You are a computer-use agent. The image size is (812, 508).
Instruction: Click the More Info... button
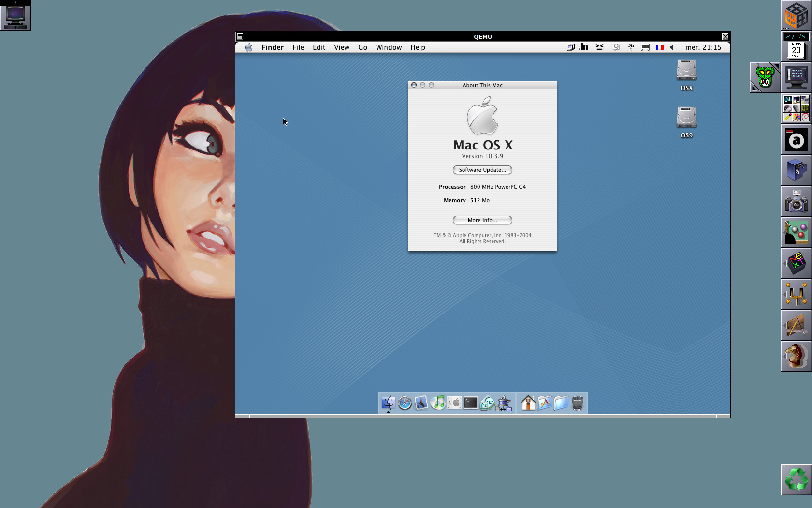point(482,220)
